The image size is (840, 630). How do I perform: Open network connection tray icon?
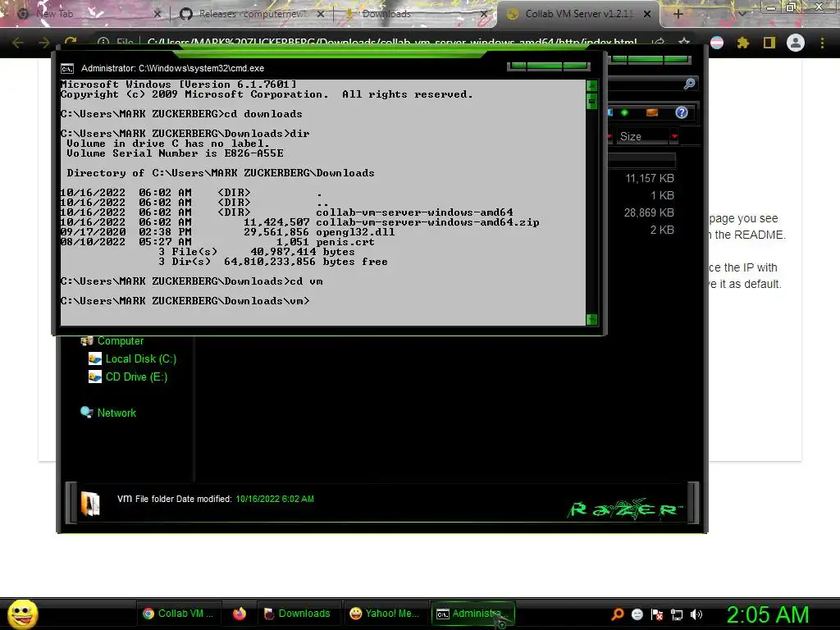[x=677, y=614]
